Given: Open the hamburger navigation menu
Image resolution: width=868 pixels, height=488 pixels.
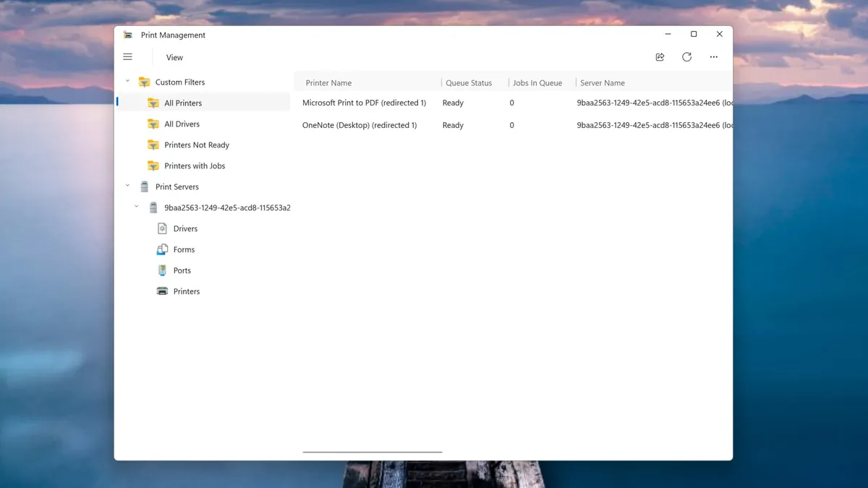Looking at the screenshot, I should coord(128,57).
